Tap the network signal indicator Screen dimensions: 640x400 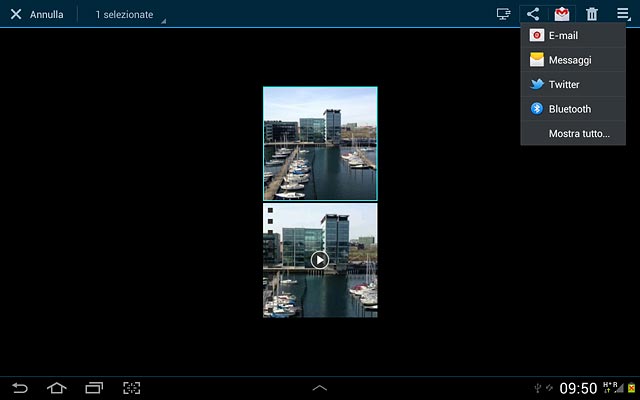(613, 388)
